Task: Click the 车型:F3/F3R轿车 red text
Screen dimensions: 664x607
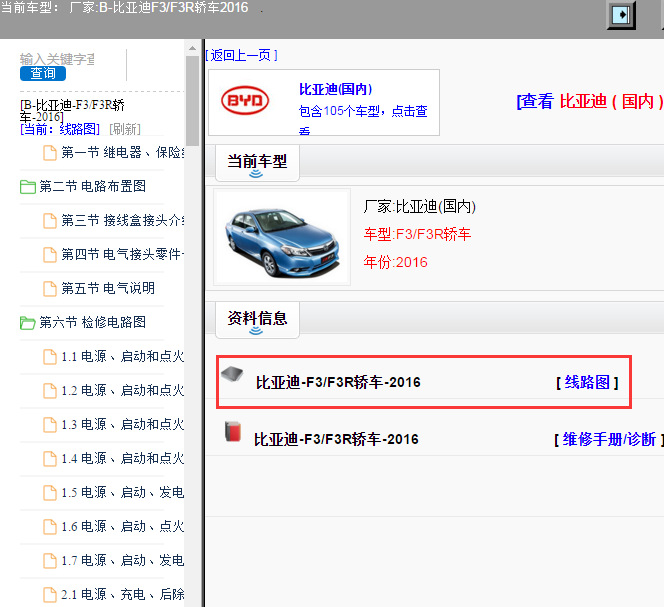Action: click(417, 234)
